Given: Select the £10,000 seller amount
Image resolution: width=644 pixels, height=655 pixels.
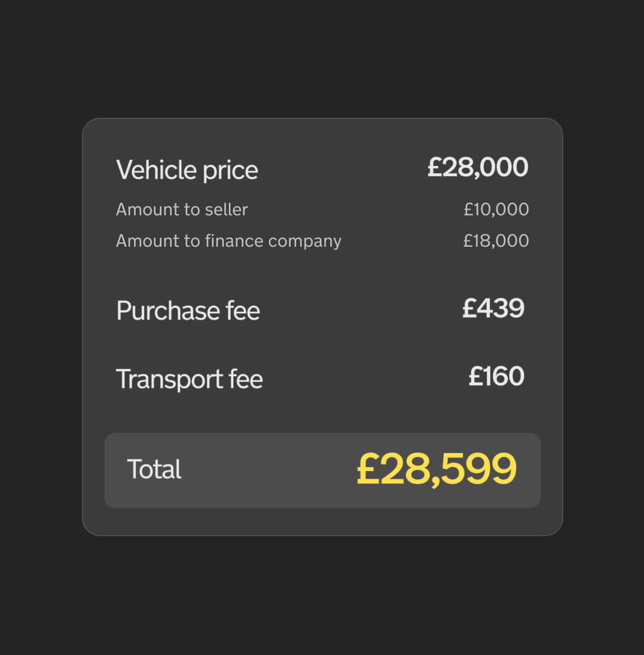Looking at the screenshot, I should coord(496,209).
